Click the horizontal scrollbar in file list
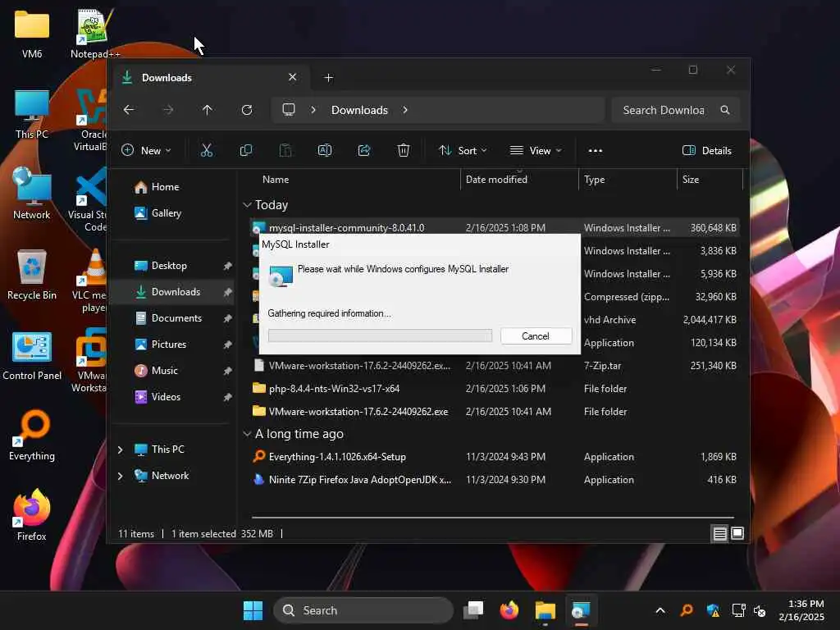Screen dimensions: 840x630 pos(493,518)
